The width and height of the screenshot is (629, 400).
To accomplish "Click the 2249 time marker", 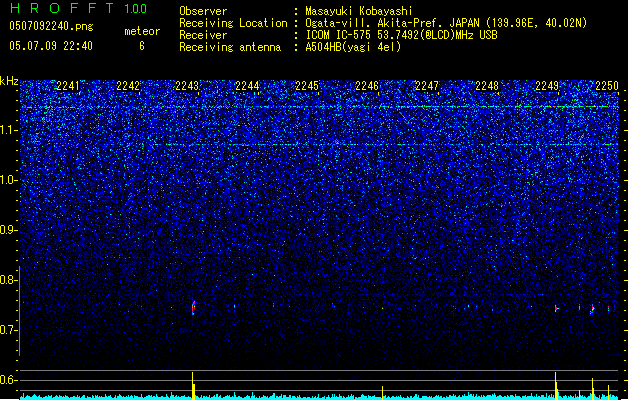I will click(x=547, y=86).
